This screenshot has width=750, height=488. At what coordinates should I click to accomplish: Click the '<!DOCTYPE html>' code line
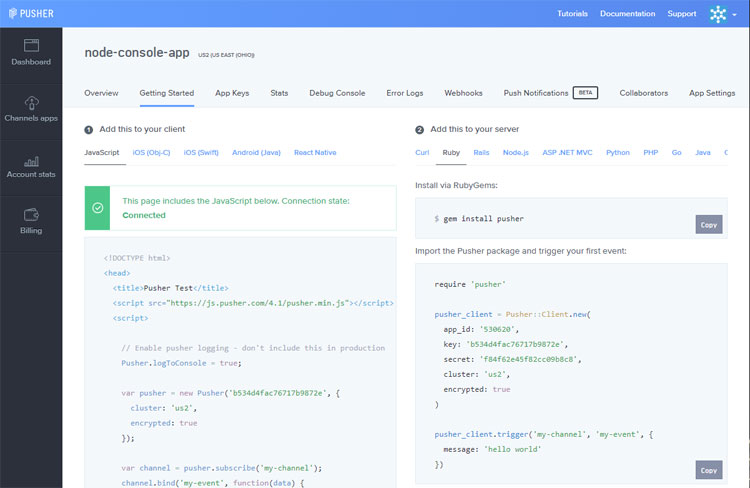(137, 258)
